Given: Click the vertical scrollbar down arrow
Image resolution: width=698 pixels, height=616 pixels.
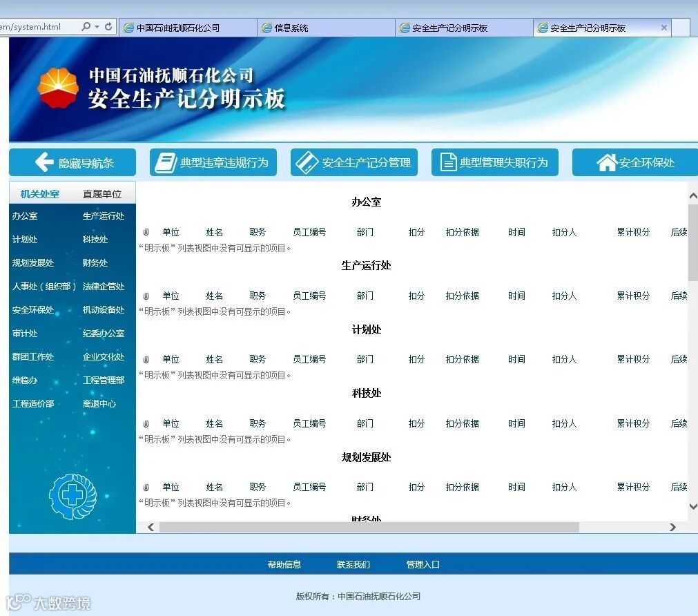Looking at the screenshot, I should (x=693, y=506).
